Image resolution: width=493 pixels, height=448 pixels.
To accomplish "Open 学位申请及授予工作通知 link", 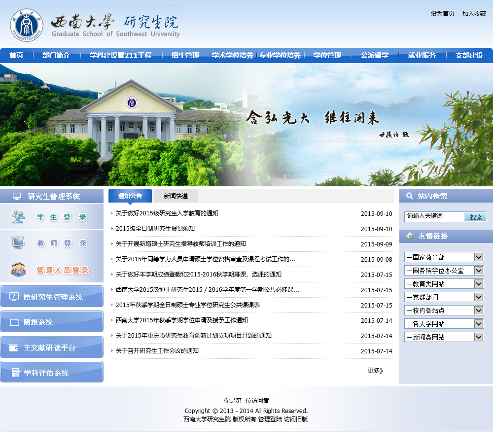I will 182,320.
